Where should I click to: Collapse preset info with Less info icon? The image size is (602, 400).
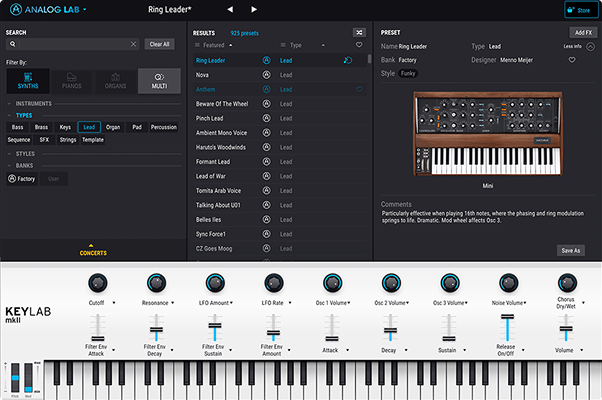point(590,46)
